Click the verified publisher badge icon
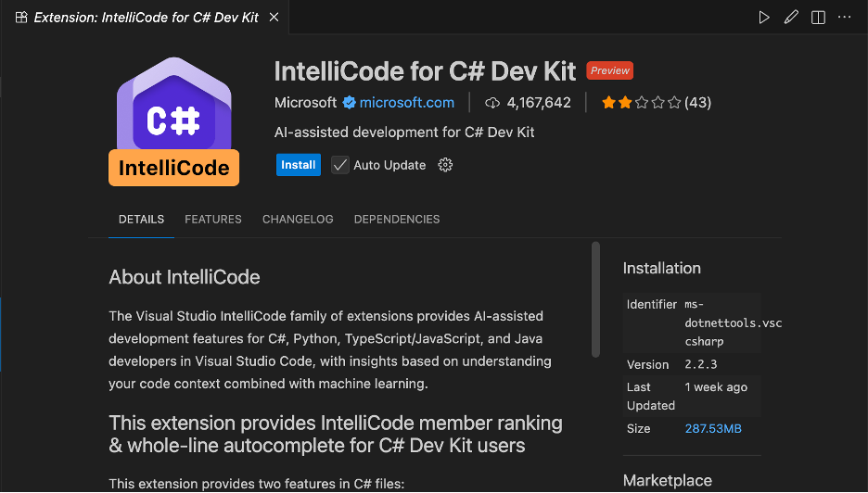This screenshot has width=868, height=493. 350,102
